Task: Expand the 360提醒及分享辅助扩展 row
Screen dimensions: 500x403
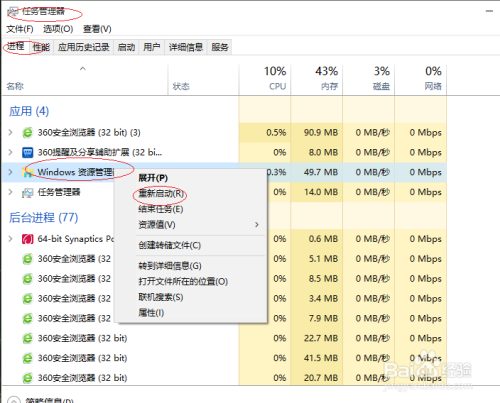Action: [x=10, y=153]
